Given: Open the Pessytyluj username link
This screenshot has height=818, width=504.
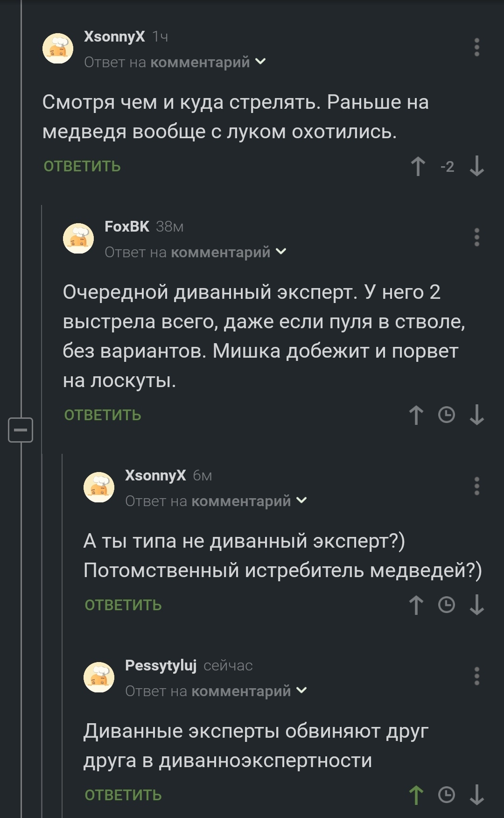Looking at the screenshot, I should point(161,665).
